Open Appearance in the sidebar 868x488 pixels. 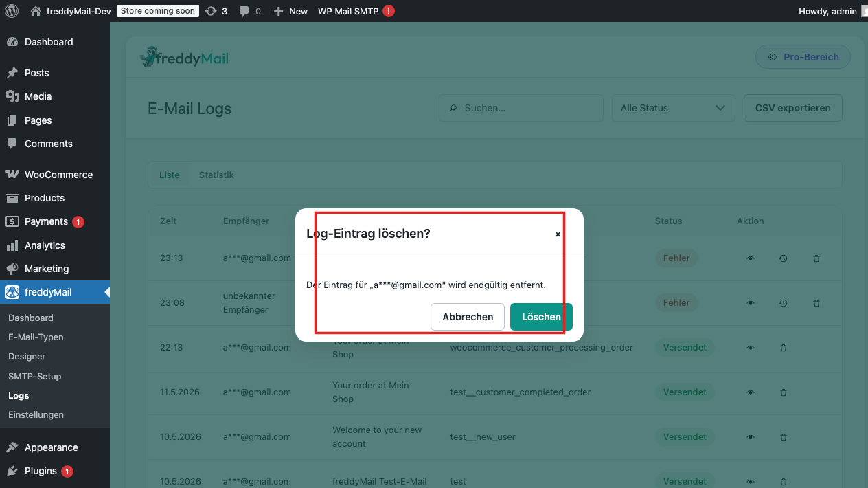click(55, 447)
